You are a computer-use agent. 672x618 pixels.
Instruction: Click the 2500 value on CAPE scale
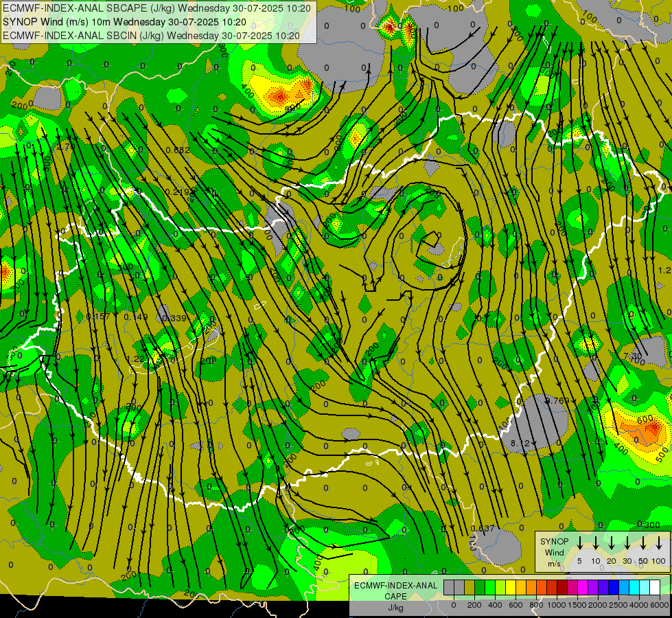coord(618,605)
